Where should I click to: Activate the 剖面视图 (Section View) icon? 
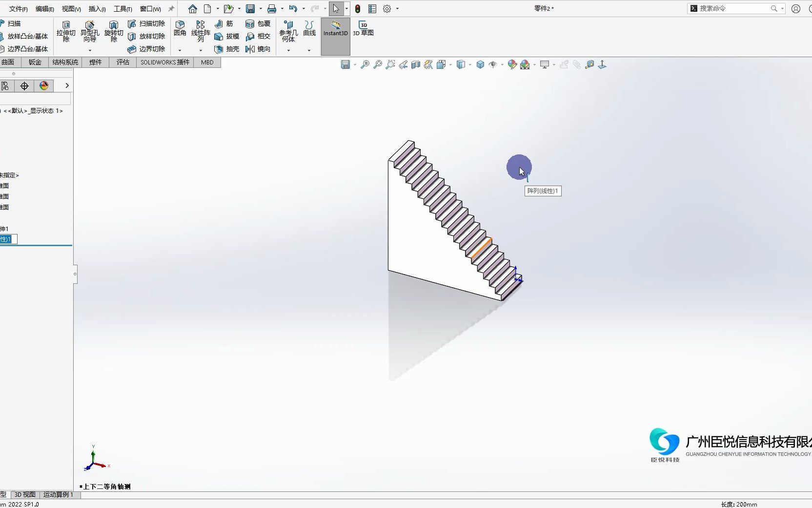[415, 64]
